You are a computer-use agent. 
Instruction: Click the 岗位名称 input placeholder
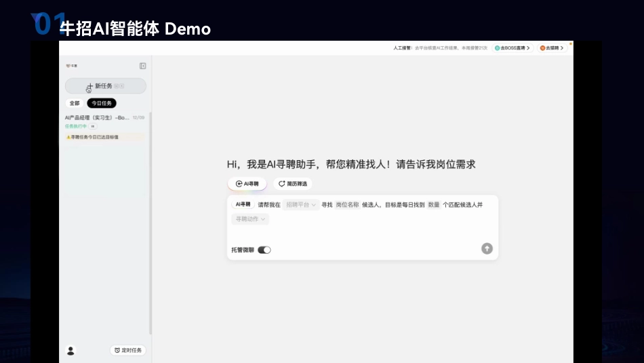[x=347, y=204]
